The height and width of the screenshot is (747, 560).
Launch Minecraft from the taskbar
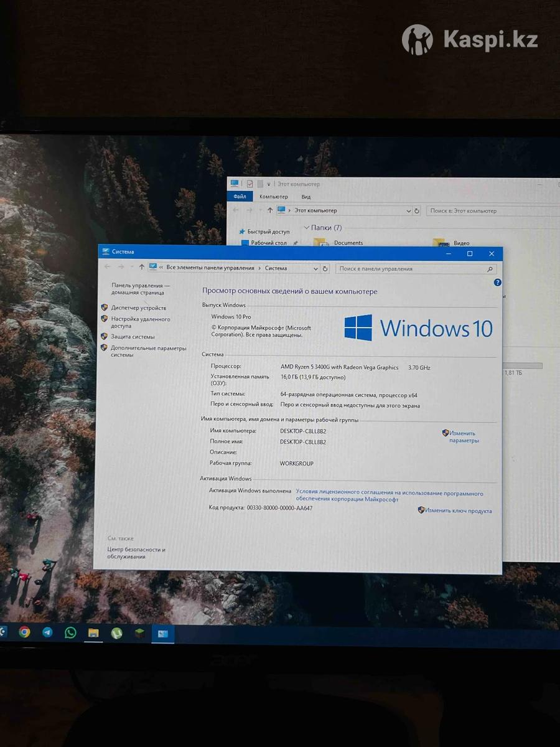[139, 633]
